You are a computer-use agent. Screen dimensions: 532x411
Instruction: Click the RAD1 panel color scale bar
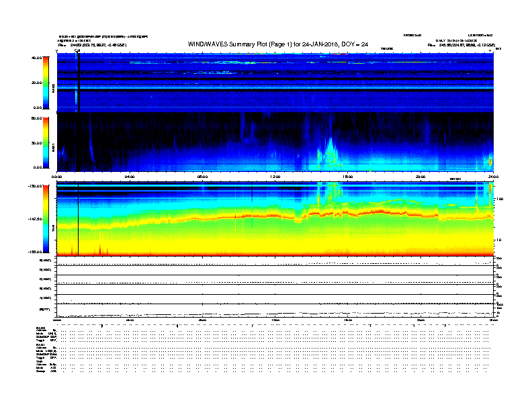click(46, 143)
